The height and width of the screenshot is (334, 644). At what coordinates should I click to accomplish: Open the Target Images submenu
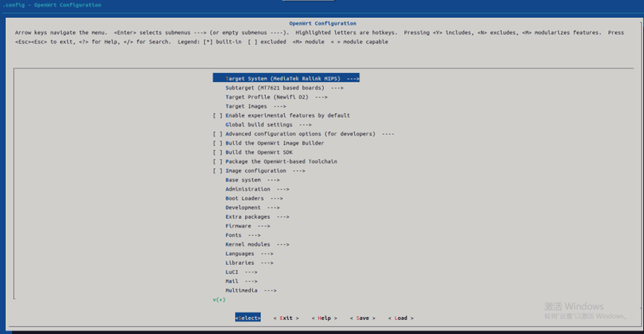(x=255, y=106)
